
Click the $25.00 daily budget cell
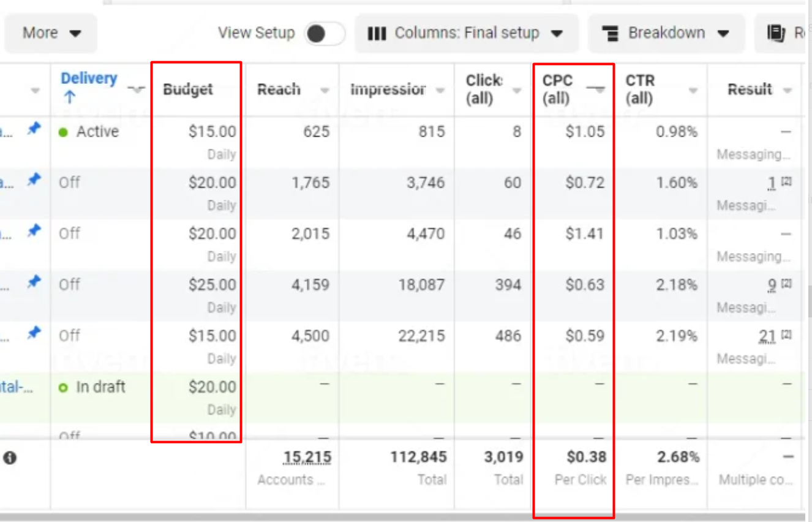212,285
